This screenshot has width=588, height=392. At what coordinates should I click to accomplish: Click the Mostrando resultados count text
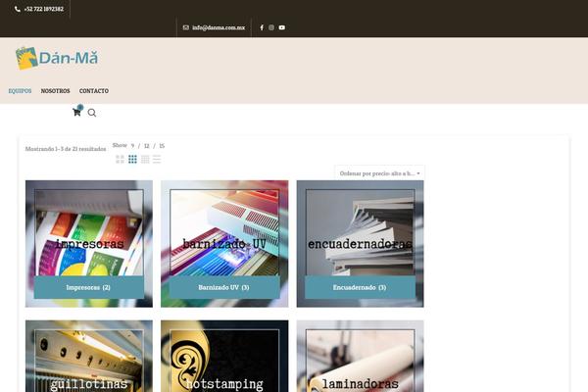click(66, 149)
